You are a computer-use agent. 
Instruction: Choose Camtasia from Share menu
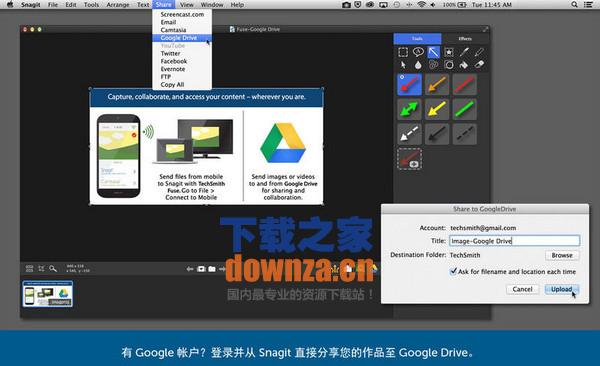pyautogui.click(x=182, y=30)
